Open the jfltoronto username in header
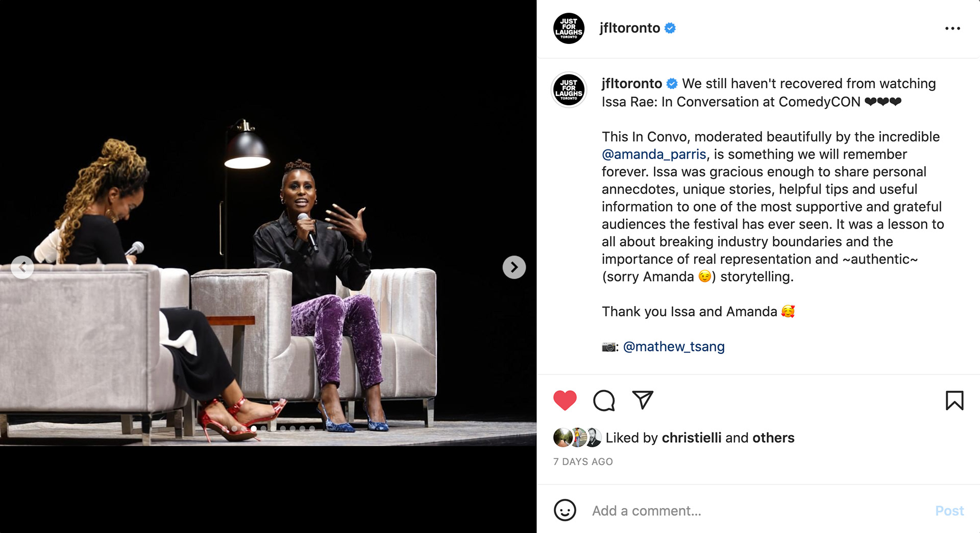 click(x=630, y=28)
